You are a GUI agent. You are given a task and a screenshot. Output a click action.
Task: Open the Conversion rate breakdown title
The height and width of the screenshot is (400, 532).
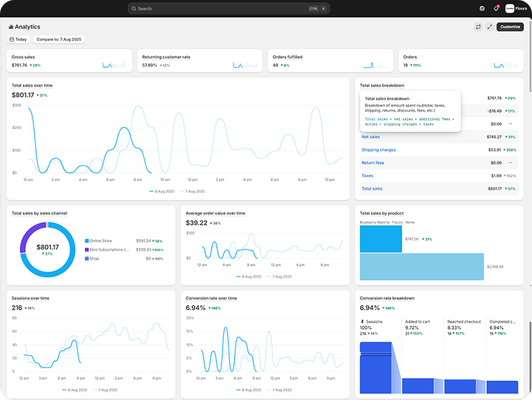(387, 298)
